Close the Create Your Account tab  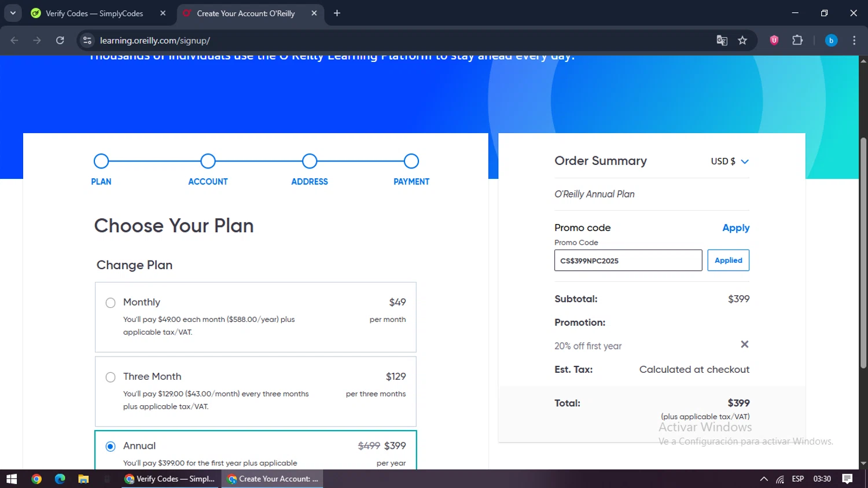click(x=314, y=13)
